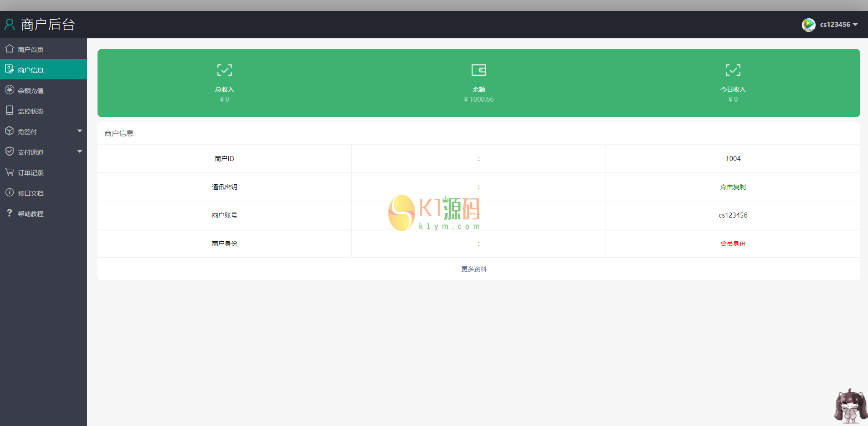Click the 余额 card icon on green banner
This screenshot has height=426, width=868.
tap(479, 70)
